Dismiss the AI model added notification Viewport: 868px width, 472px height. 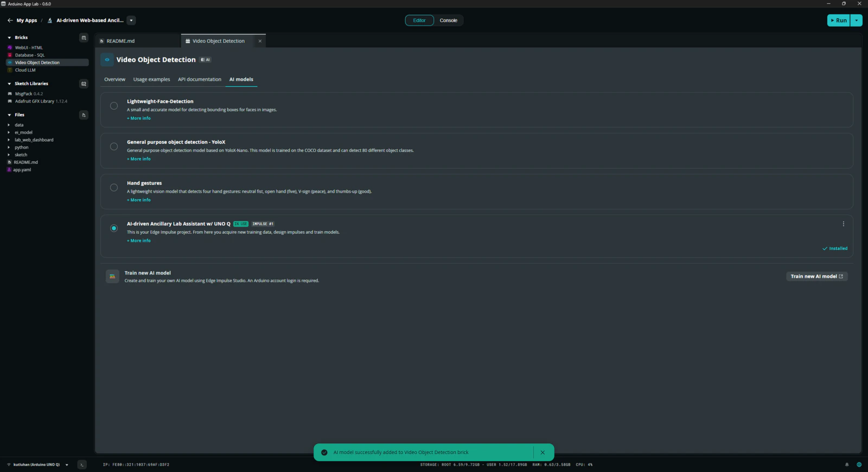point(542,452)
